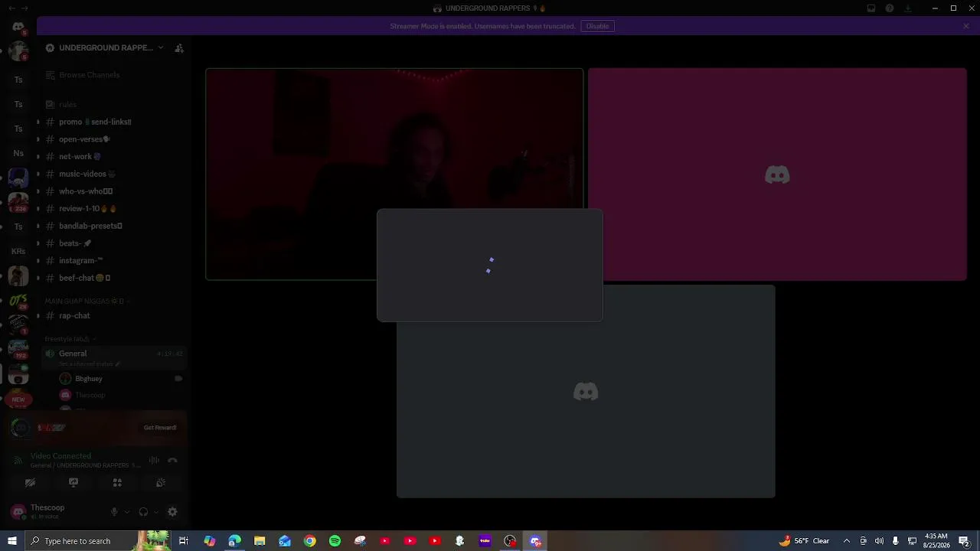Open the soundboard icon
This screenshot has height=551, width=980.
(161, 483)
